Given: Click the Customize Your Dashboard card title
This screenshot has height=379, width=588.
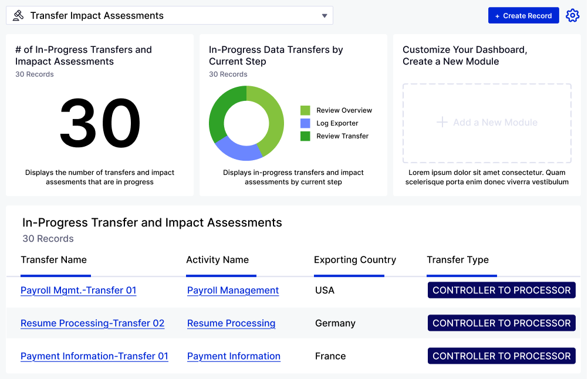Looking at the screenshot, I should point(465,56).
